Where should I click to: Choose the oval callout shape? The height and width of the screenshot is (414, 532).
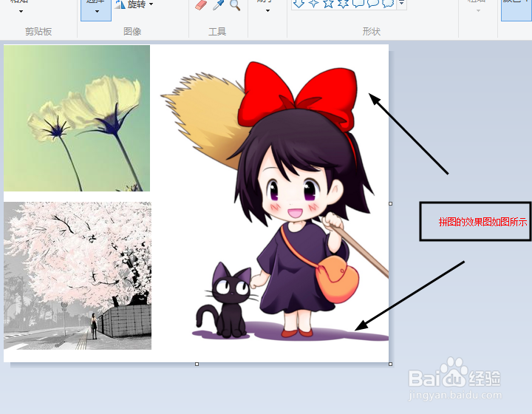point(373,4)
